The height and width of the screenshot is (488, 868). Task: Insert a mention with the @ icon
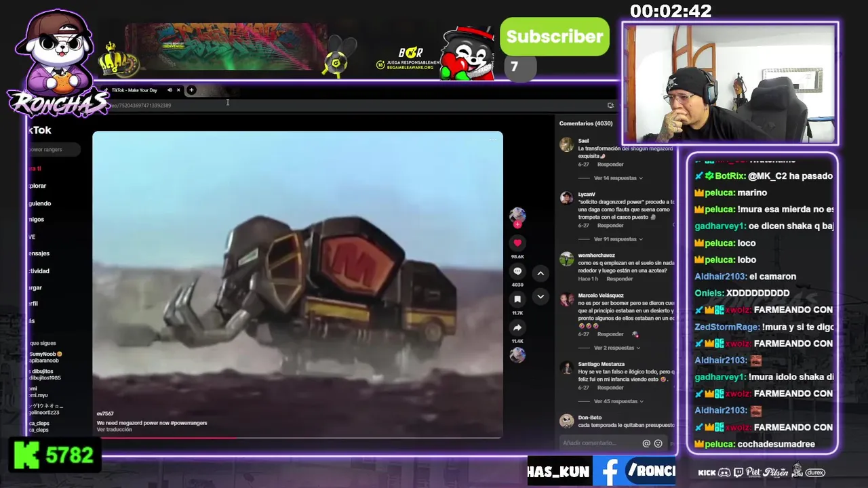tap(646, 443)
